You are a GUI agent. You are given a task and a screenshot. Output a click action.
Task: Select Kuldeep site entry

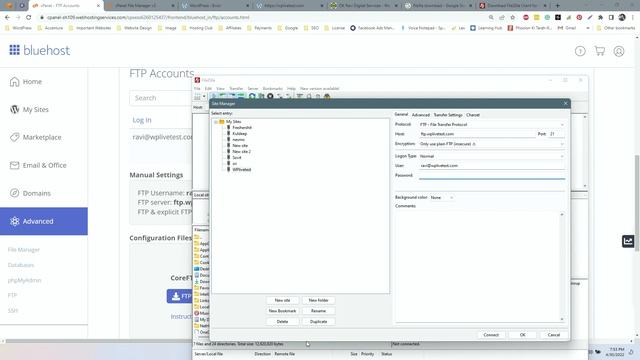point(240,133)
